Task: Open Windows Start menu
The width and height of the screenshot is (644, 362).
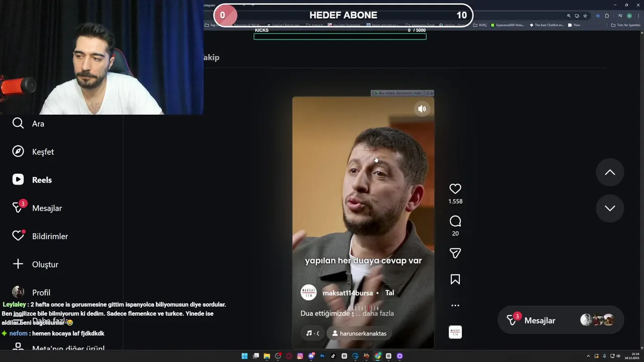Action: point(245,356)
